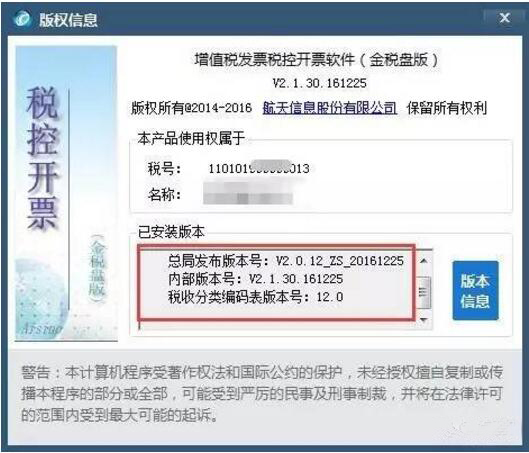Open the 航天信息股份有限公司 link
Image resolution: width=529 pixels, height=453 pixels.
coord(330,108)
